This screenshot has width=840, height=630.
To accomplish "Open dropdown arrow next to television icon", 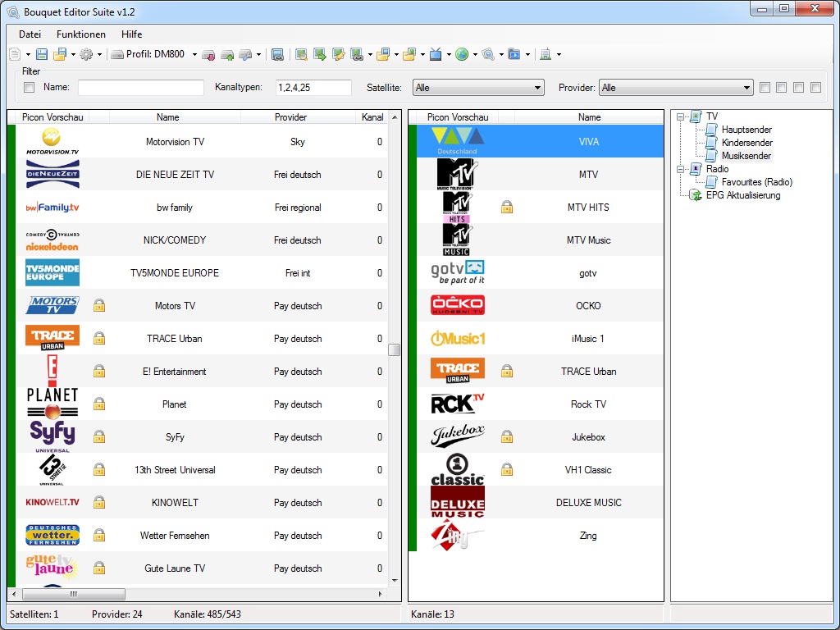I will point(449,55).
